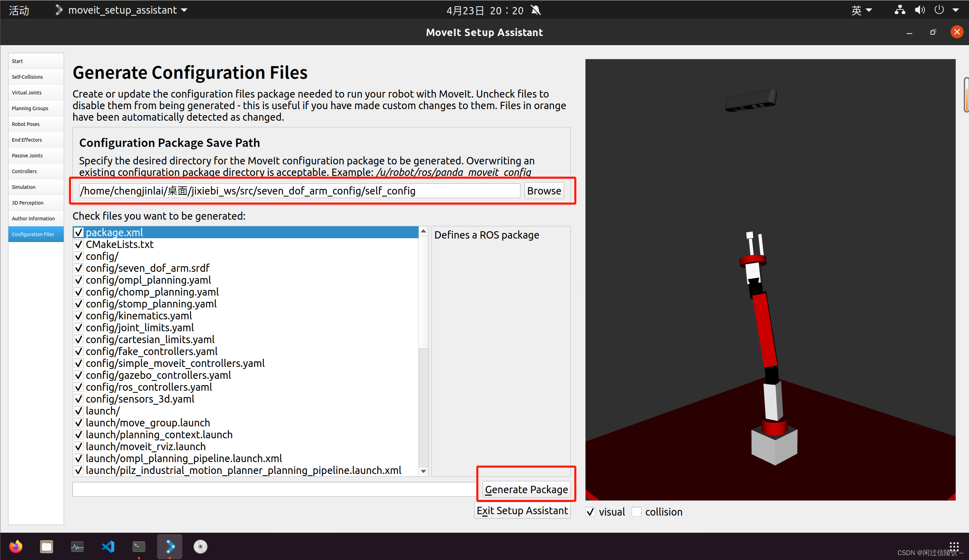The width and height of the screenshot is (969, 560).
Task: Enable the collision display checkbox
Action: 637,512
